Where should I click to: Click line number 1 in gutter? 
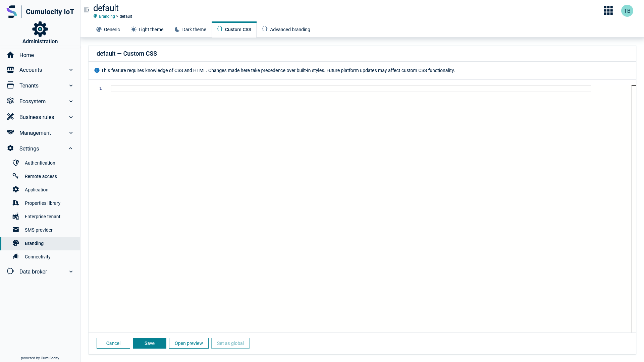click(x=101, y=88)
